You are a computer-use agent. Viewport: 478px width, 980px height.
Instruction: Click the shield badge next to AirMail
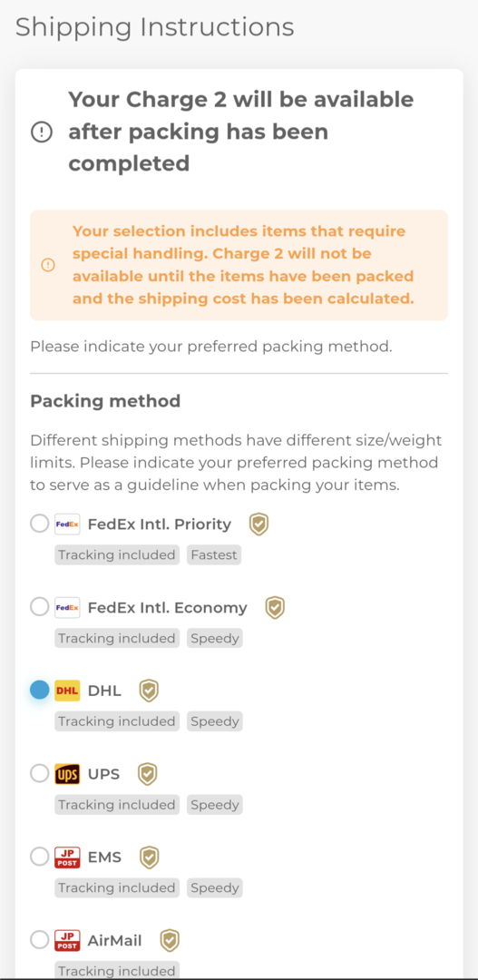coord(170,940)
